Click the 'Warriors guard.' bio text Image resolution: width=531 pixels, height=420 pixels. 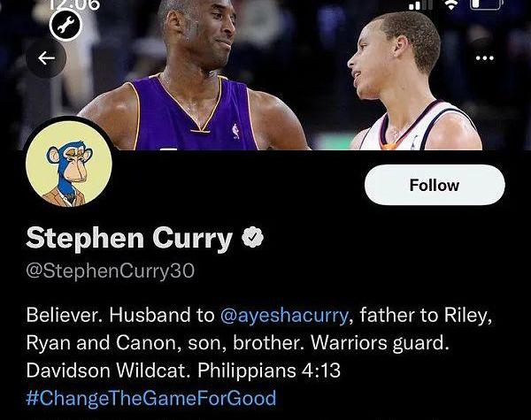click(380, 343)
